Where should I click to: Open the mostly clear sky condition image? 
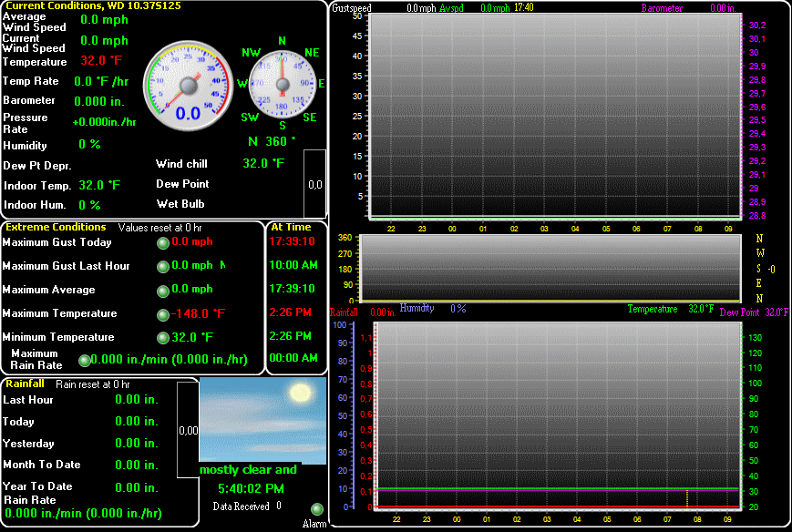coord(262,419)
